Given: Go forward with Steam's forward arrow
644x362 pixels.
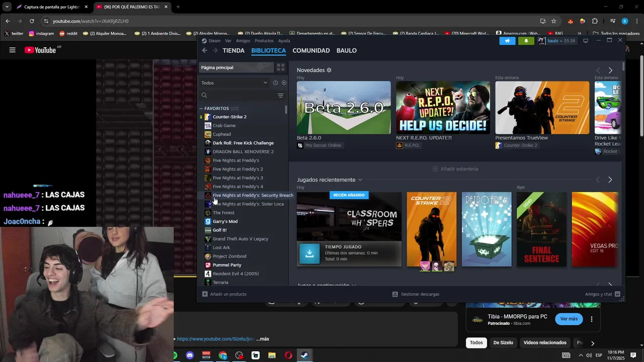Looking at the screenshot, I should click(215, 50).
